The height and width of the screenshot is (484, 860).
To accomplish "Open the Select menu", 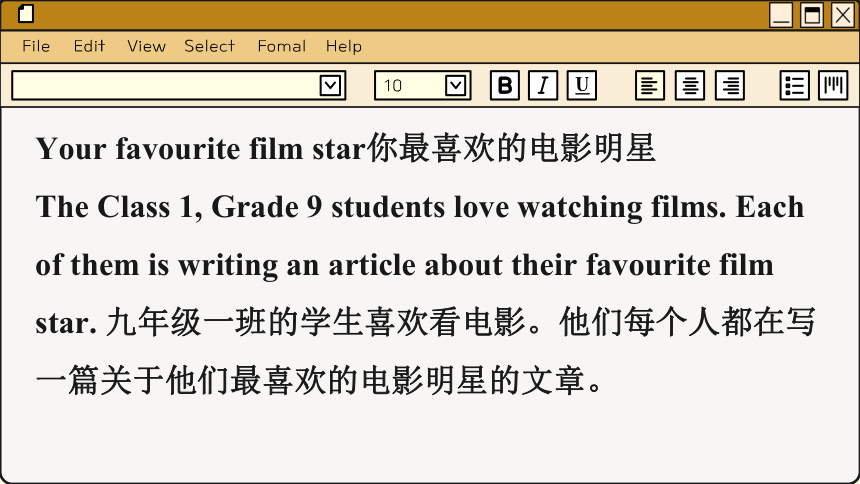I will click(x=210, y=46).
